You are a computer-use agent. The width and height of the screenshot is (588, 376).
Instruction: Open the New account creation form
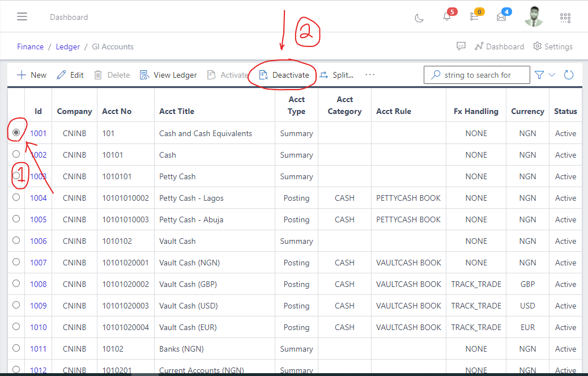pyautogui.click(x=32, y=74)
